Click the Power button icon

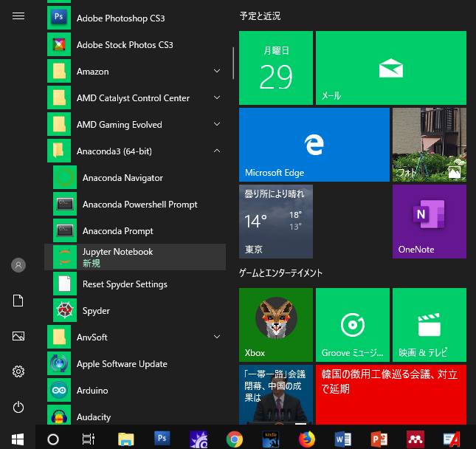click(x=18, y=407)
